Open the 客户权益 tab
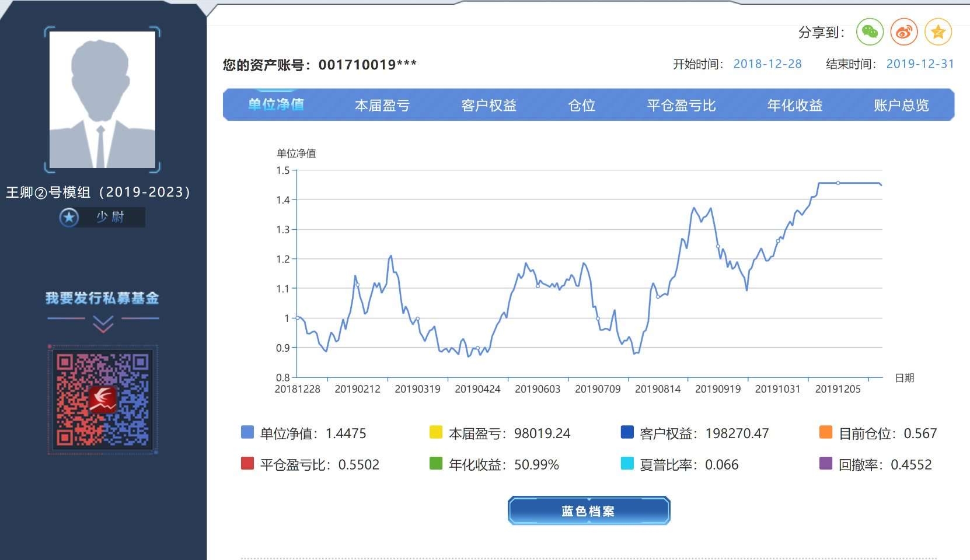 [489, 106]
